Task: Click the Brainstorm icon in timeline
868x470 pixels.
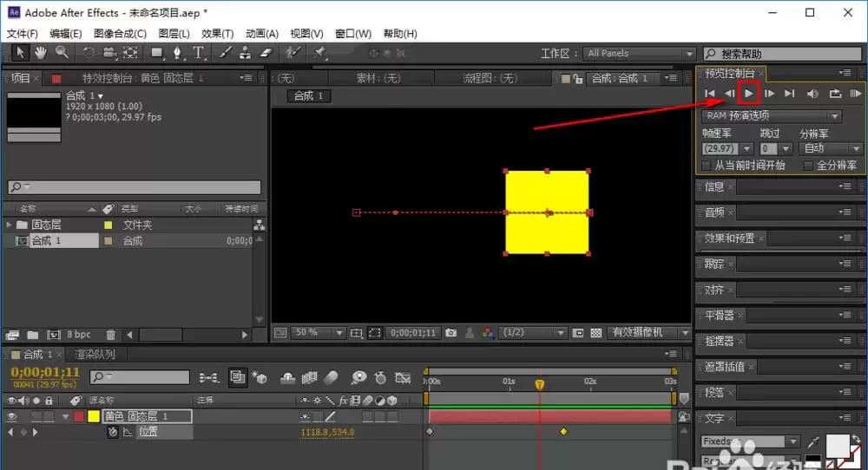Action: [x=358, y=378]
